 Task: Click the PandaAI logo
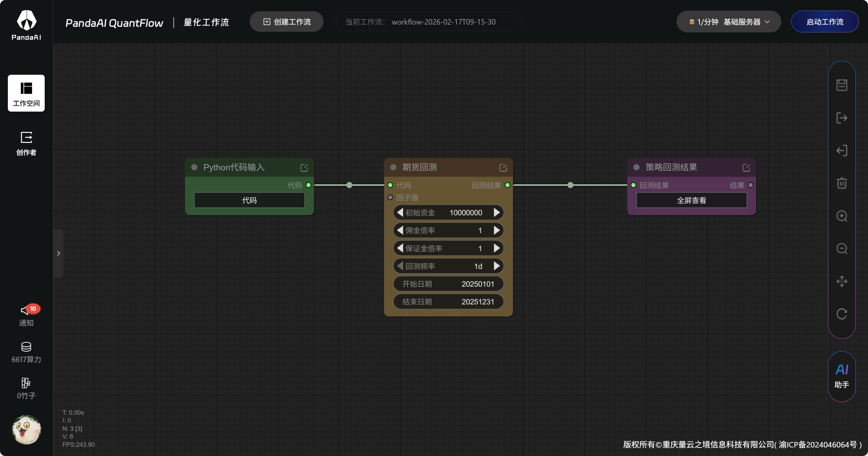pos(26,25)
